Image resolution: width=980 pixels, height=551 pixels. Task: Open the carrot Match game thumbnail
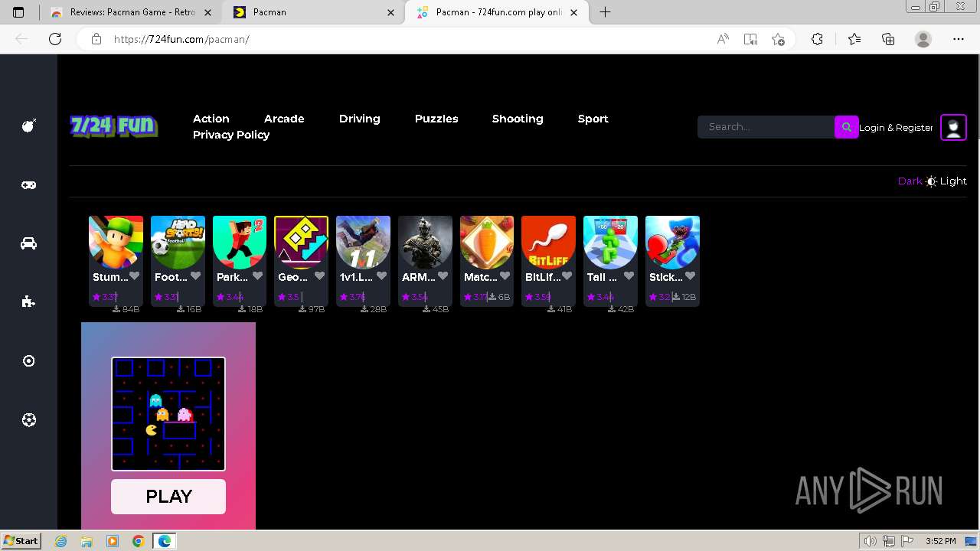pos(487,243)
